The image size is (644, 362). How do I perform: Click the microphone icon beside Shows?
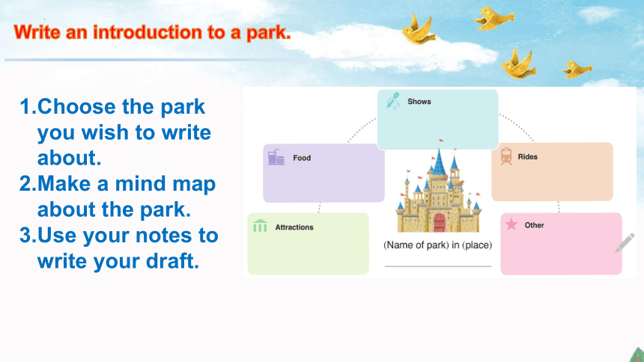(393, 101)
